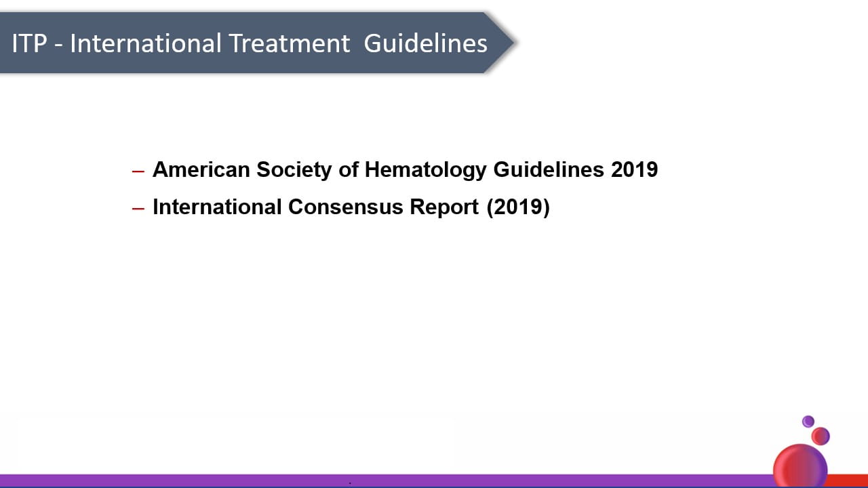Click the year 2019 after Hematology Guidelines
This screenshot has width=868, height=488.
coord(634,169)
